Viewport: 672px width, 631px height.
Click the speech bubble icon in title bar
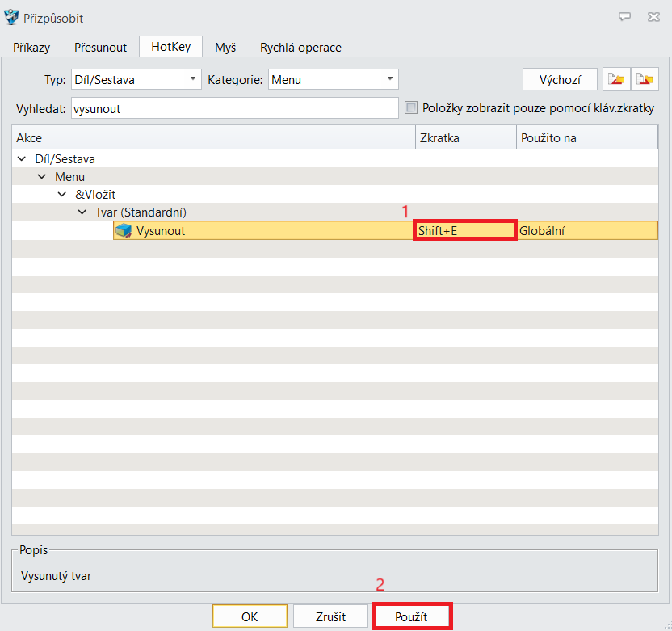[624, 17]
